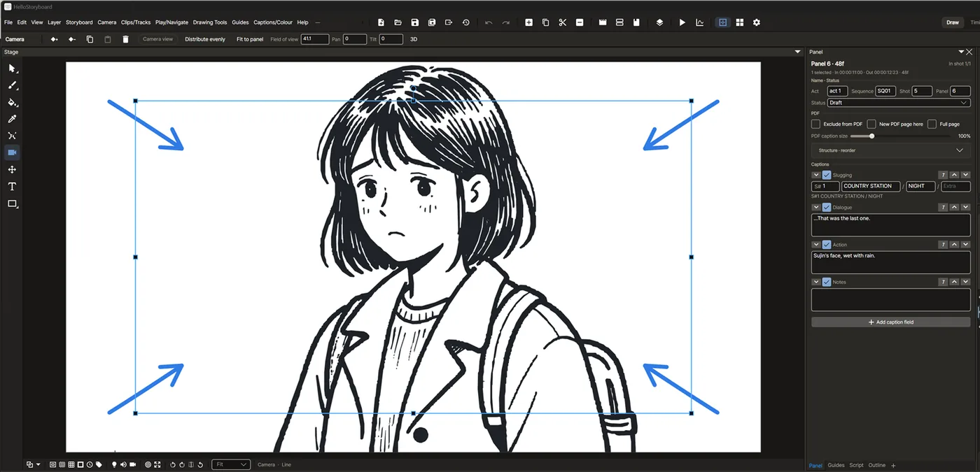Open the Storyboard menu
Viewport: 980px width, 472px height.
click(79, 22)
